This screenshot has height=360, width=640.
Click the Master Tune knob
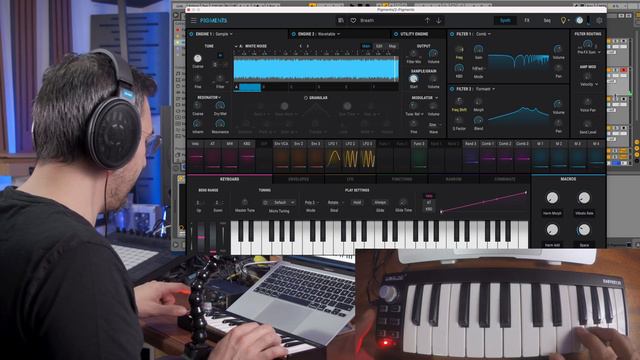point(244,202)
